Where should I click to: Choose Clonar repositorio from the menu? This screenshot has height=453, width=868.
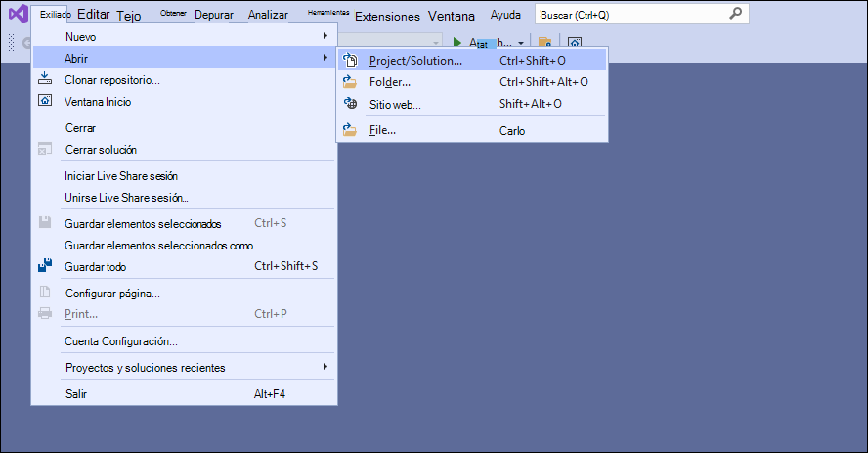click(x=185, y=80)
